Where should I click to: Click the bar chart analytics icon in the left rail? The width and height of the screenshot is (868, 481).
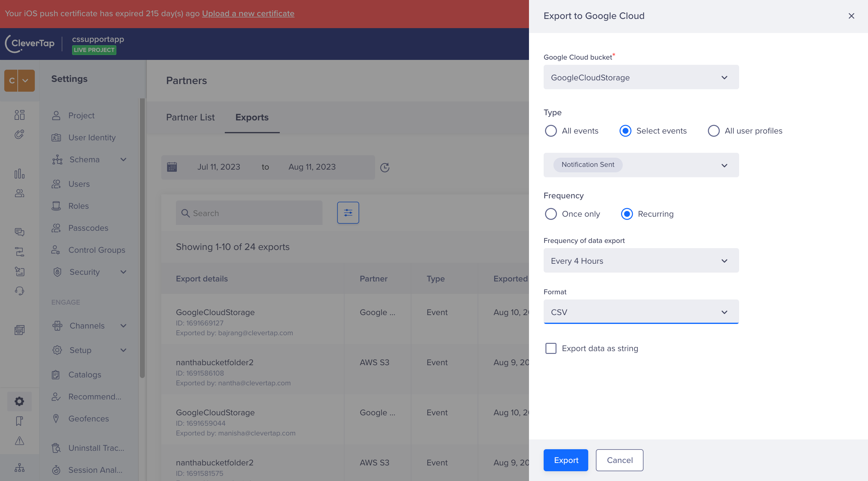19,174
